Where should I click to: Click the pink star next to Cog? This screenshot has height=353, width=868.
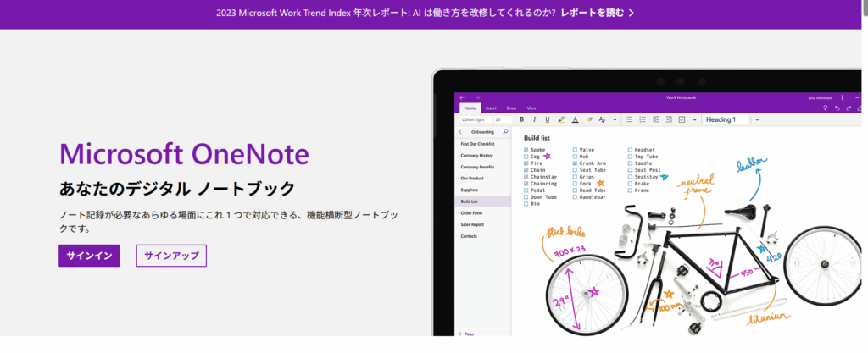point(548,157)
